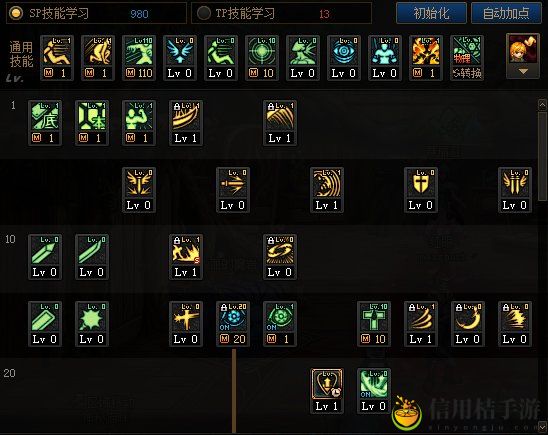Select the Lv.110 green dash skill
Screen dimensions: 548x435
coord(139,58)
